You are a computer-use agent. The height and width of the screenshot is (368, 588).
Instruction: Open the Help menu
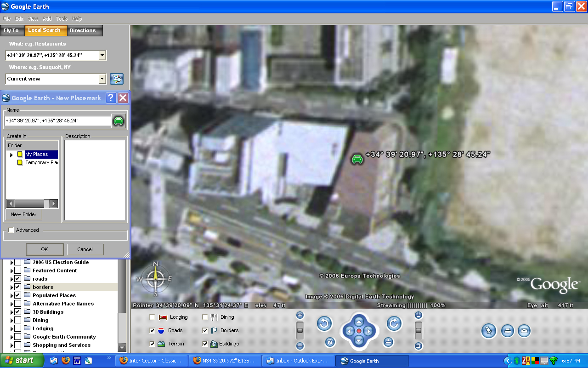[x=77, y=18]
